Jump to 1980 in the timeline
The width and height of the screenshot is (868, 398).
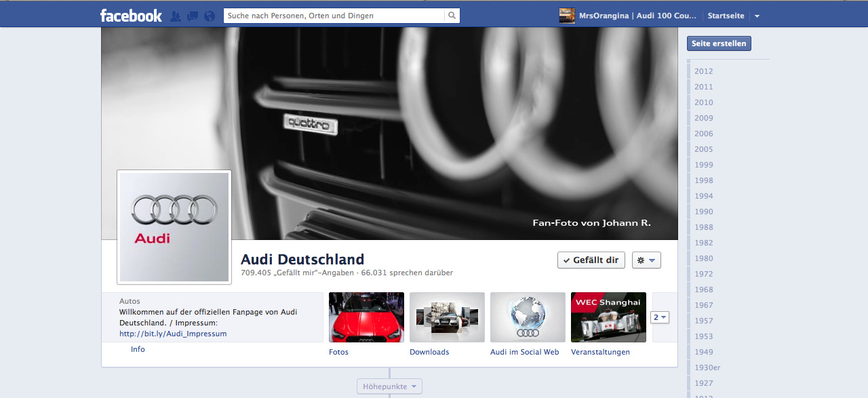click(703, 258)
